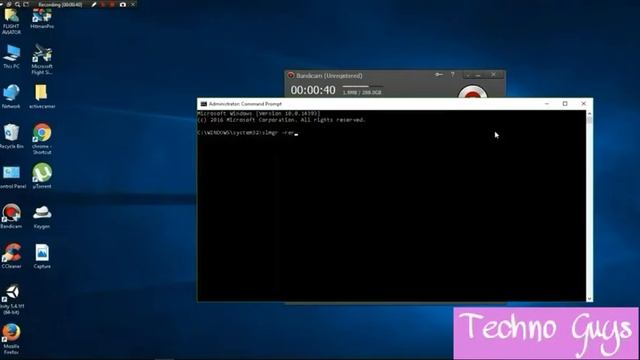Launch uTorrent from the desktop
The width and height of the screenshot is (640, 360).
[x=42, y=176]
